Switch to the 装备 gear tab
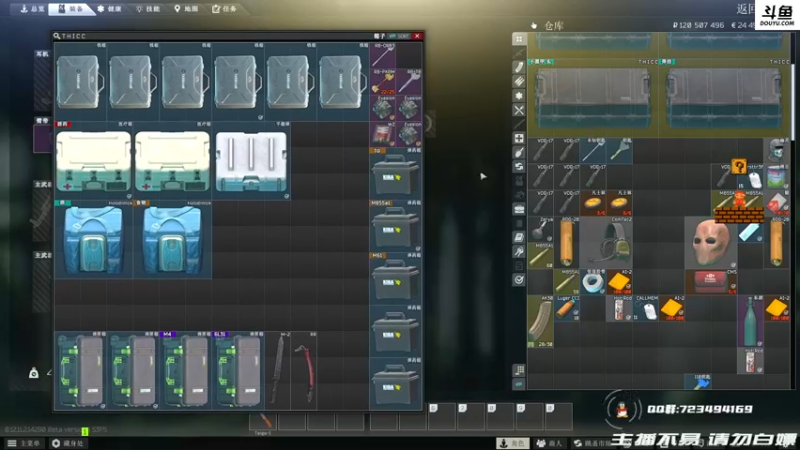800x450 pixels. (x=71, y=9)
